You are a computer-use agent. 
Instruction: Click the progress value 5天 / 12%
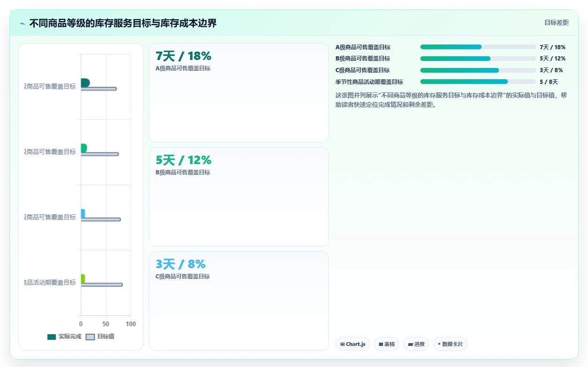tap(552, 59)
